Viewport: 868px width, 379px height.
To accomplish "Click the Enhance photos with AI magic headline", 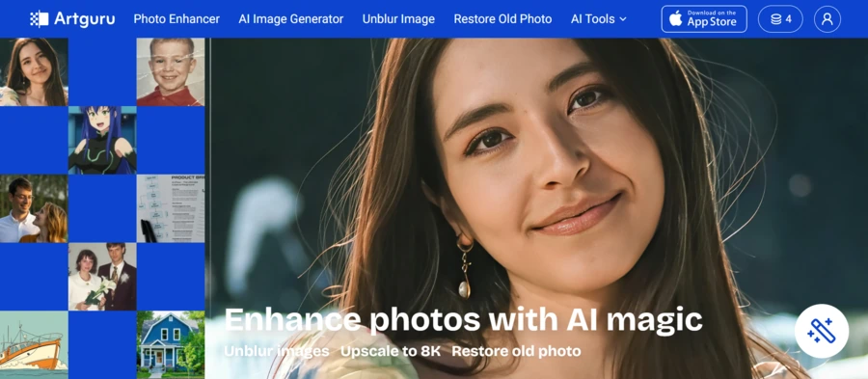I will pyautogui.click(x=463, y=320).
